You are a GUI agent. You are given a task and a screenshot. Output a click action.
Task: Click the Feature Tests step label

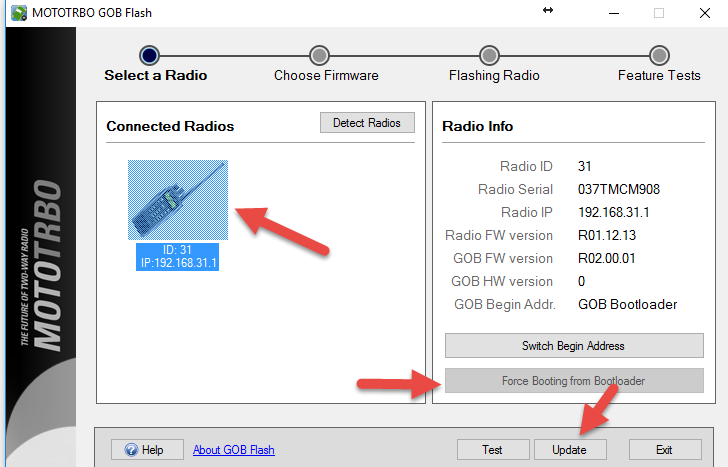(x=659, y=75)
